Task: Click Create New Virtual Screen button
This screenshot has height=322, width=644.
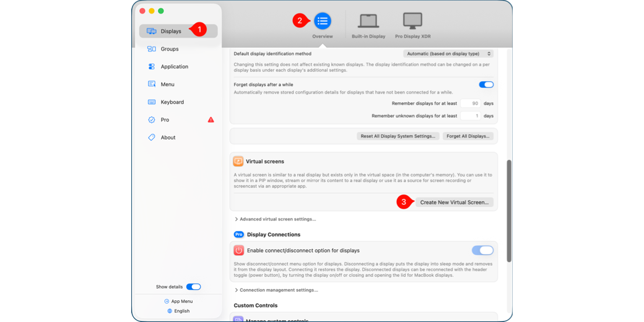Action: (x=455, y=202)
